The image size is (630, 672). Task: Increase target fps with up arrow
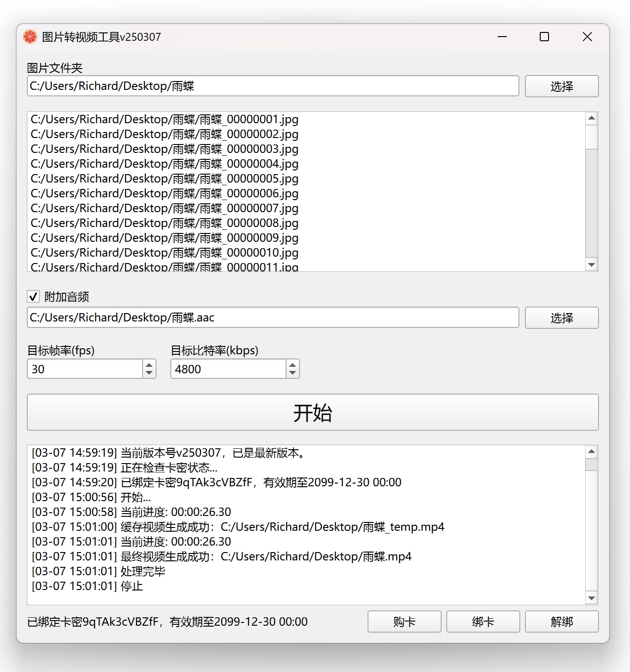(149, 365)
